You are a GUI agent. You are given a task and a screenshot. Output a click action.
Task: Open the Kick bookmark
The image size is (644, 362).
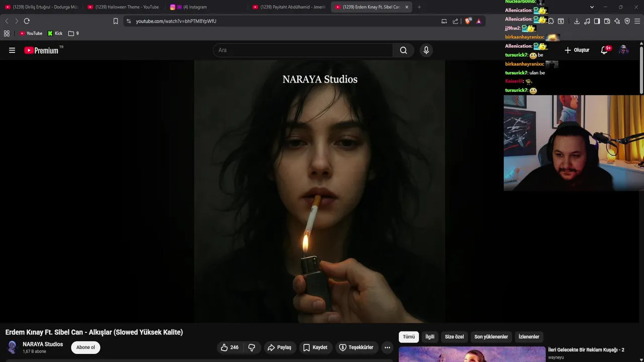[55, 34]
